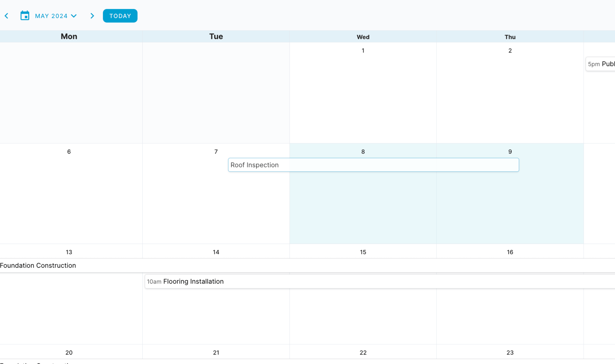Select day 22 in calendar
615x364 pixels.
pos(363,353)
